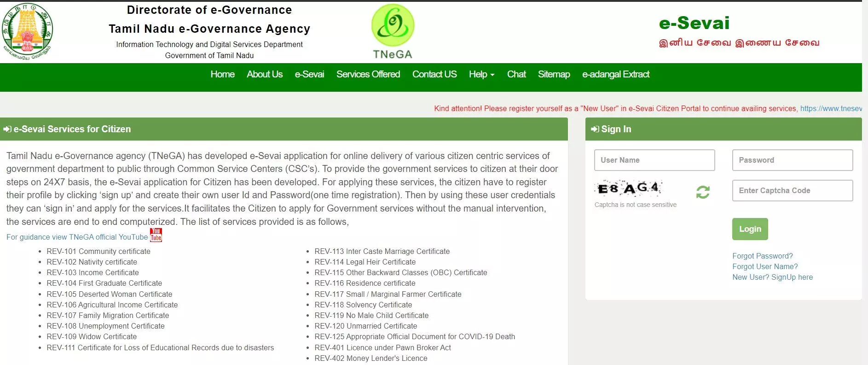Focus the User Name field
Screen dimensions: 868x365
654,160
